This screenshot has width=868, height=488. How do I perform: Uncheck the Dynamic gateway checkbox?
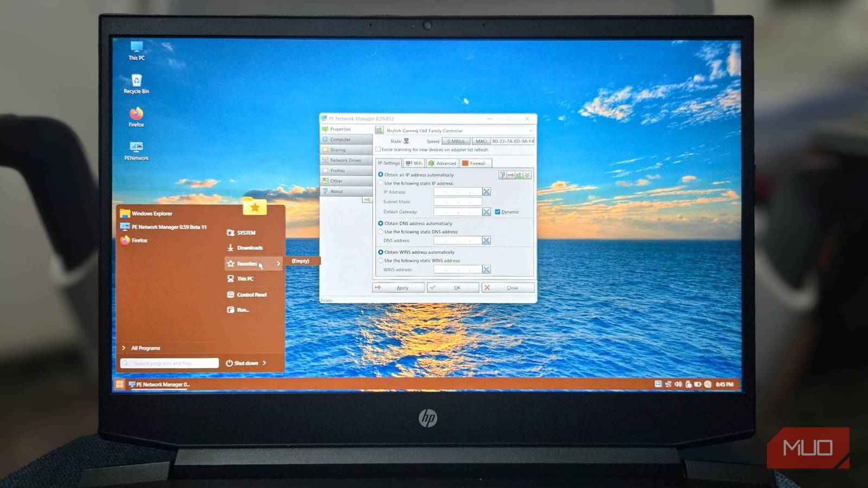coord(497,212)
